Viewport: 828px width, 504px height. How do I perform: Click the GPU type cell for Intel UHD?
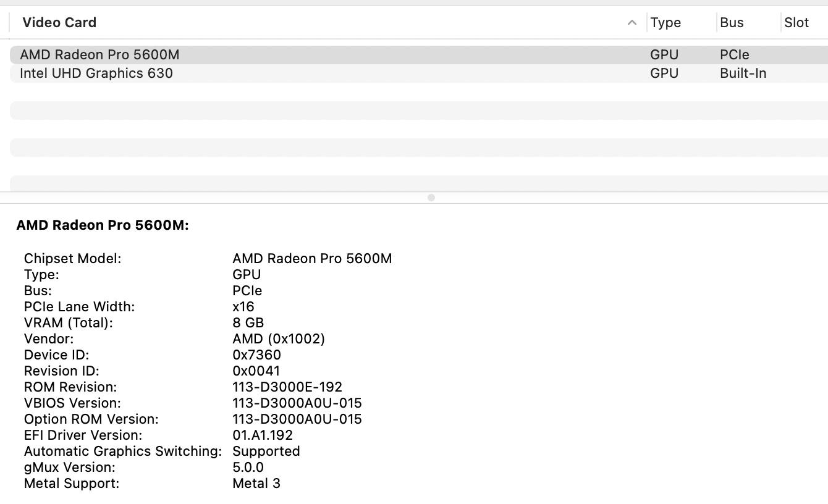[664, 73]
